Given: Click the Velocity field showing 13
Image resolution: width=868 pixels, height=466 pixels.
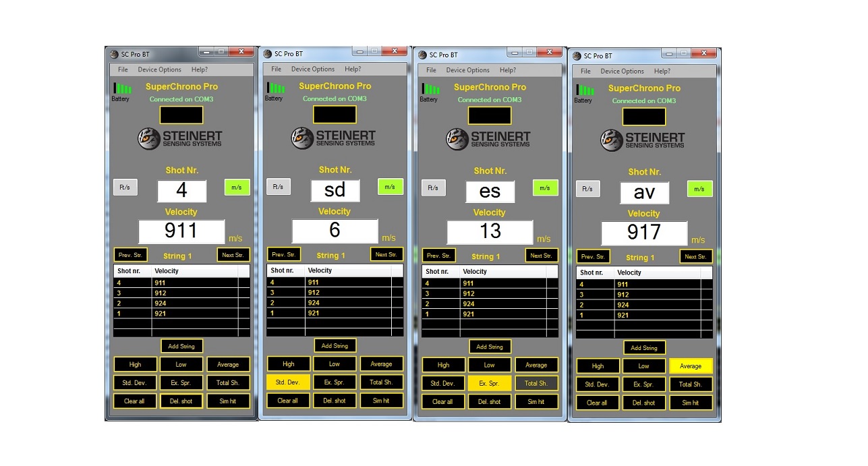Looking at the screenshot, I should [x=490, y=232].
